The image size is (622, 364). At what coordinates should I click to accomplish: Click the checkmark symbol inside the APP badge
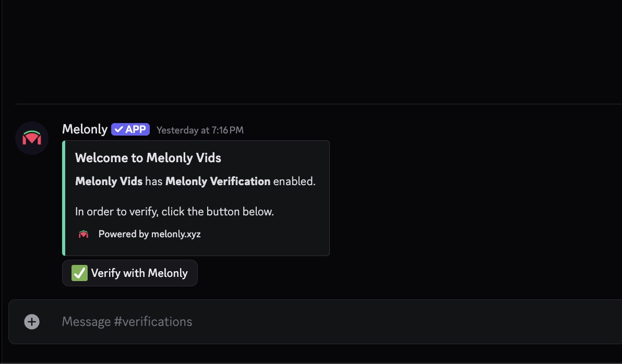click(x=118, y=129)
